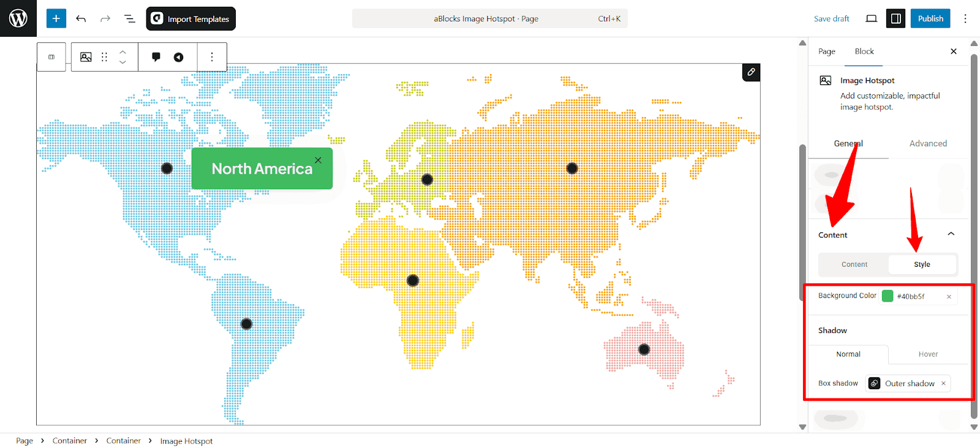Open the Outer shadow dropdown
Image resolution: width=980 pixels, height=448 pixels.
tap(909, 383)
